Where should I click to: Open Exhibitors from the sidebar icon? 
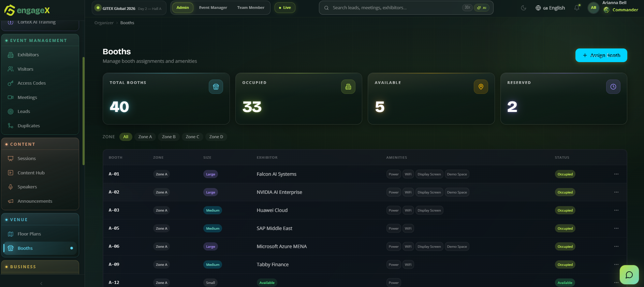[11, 55]
